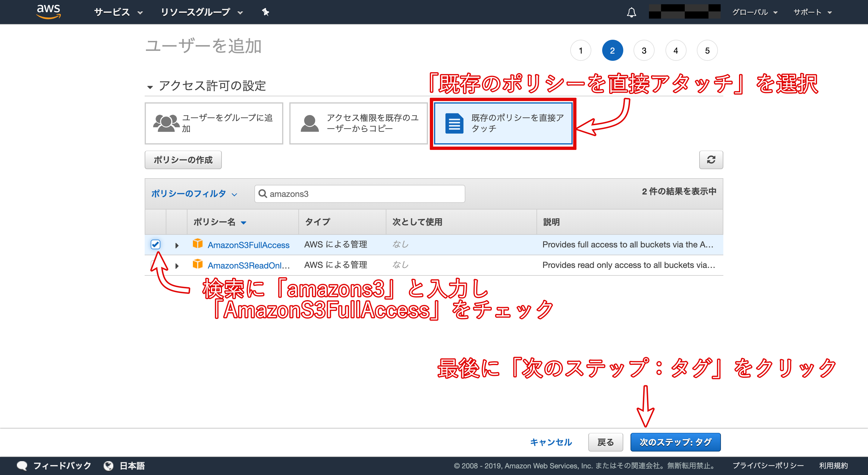
Task: Click the feedback speech bubble icon
Action: coord(22,466)
